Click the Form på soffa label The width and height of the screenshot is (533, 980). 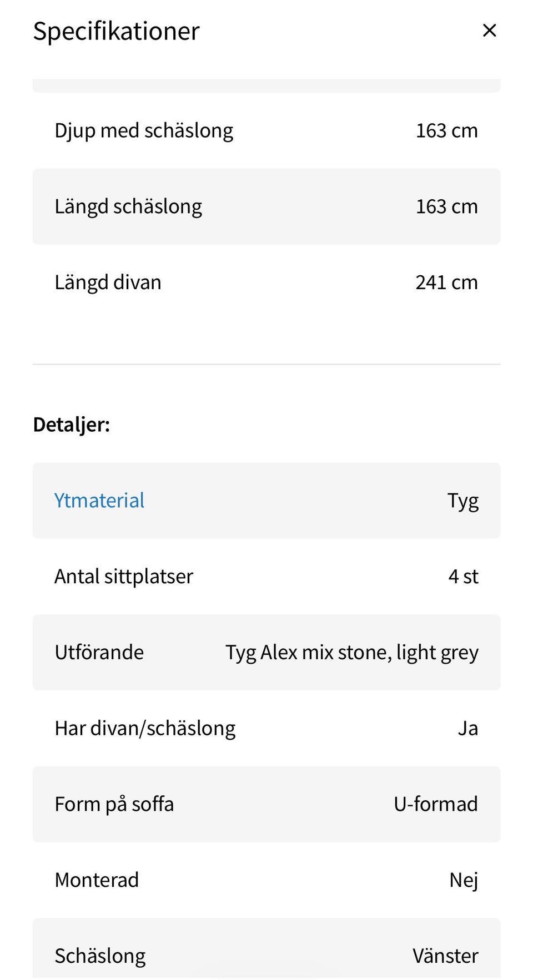(x=114, y=804)
